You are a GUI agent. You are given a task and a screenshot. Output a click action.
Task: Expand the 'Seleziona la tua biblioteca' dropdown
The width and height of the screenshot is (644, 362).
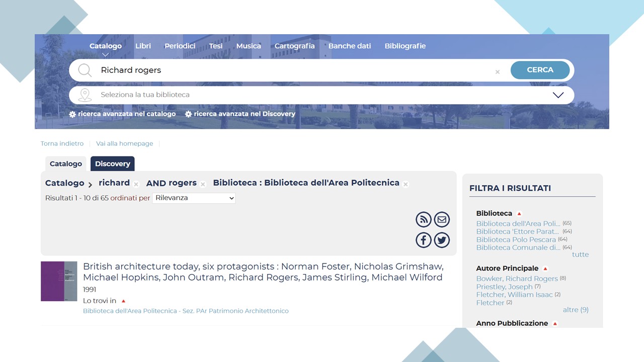click(558, 95)
